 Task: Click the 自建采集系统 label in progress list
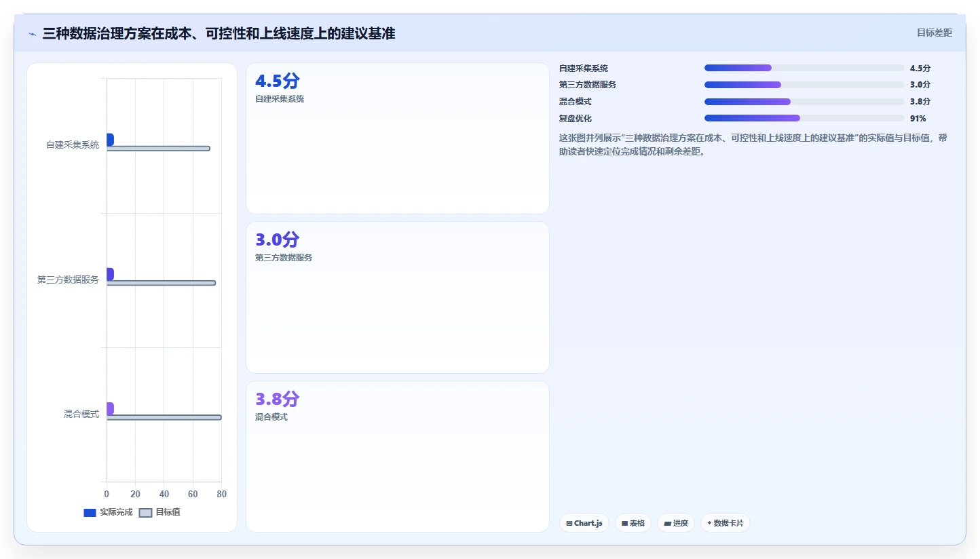click(x=584, y=68)
